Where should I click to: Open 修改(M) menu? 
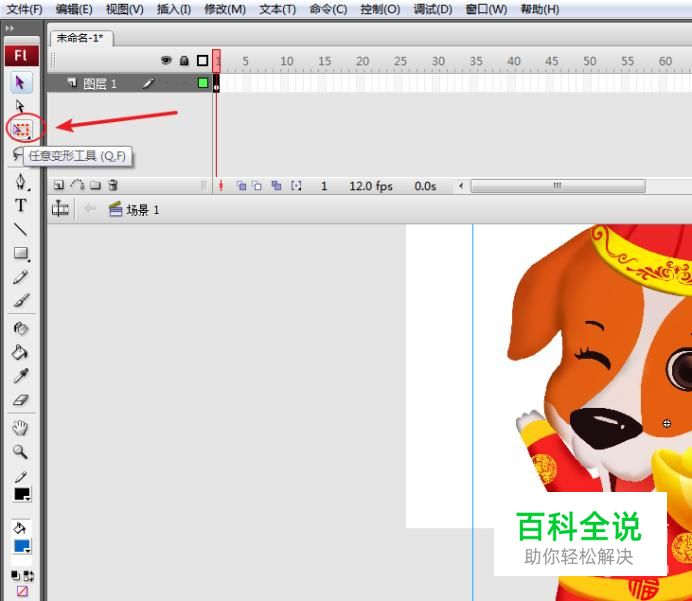(225, 9)
